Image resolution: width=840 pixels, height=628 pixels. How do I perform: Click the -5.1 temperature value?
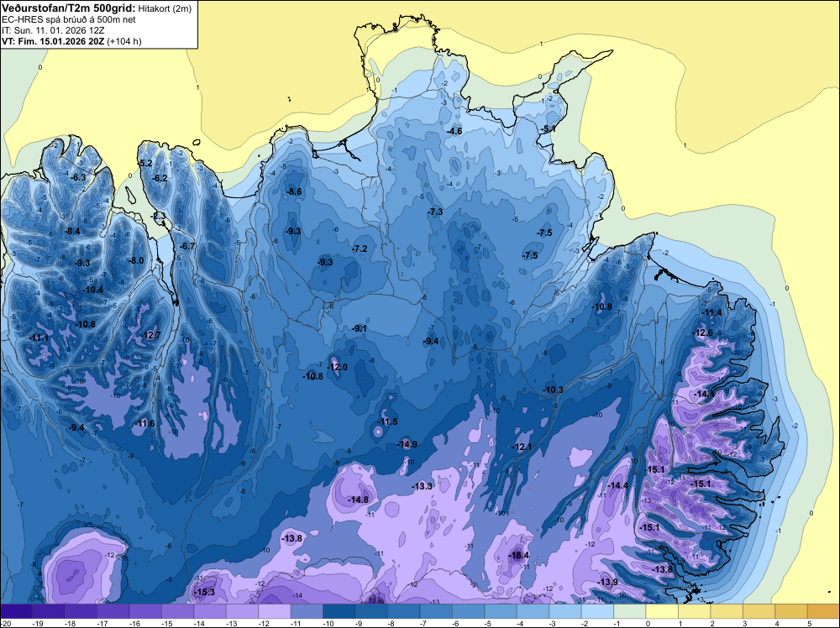(x=548, y=129)
